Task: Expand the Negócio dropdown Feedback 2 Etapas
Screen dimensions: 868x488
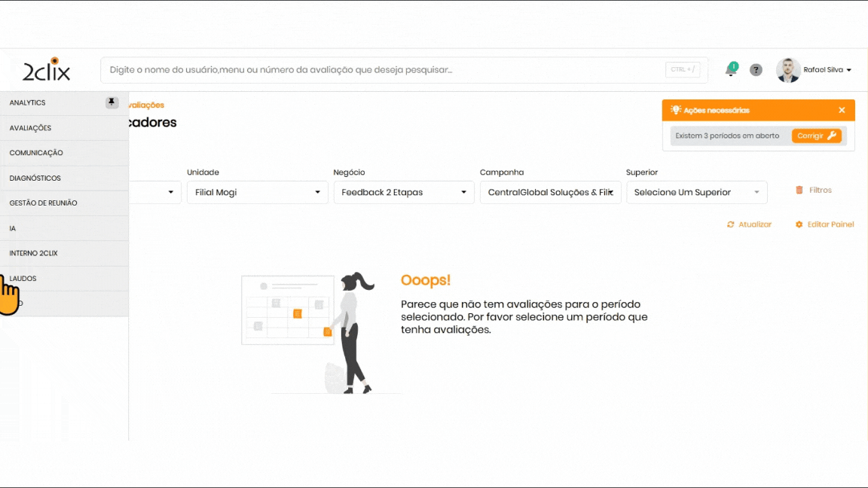Action: click(404, 192)
